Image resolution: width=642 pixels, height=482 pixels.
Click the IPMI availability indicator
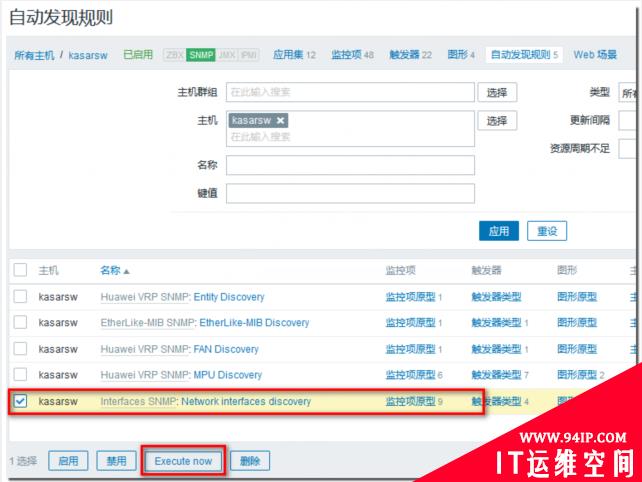click(x=249, y=55)
